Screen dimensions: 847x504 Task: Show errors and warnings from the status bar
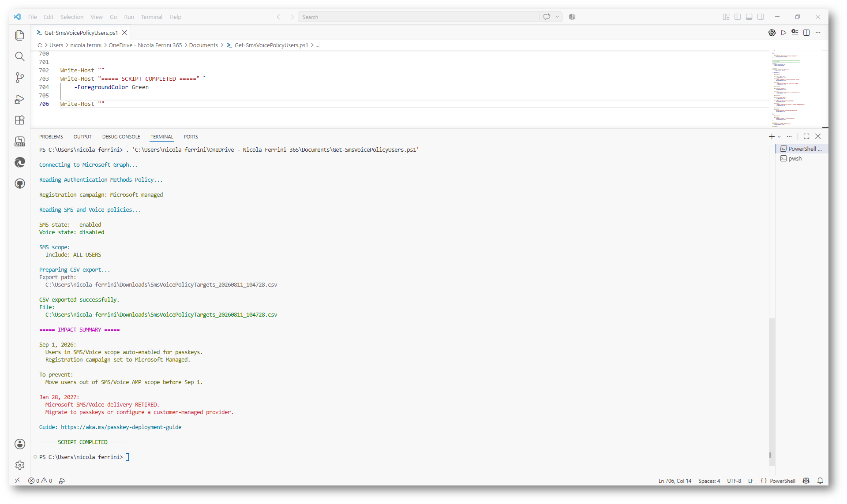click(x=40, y=481)
